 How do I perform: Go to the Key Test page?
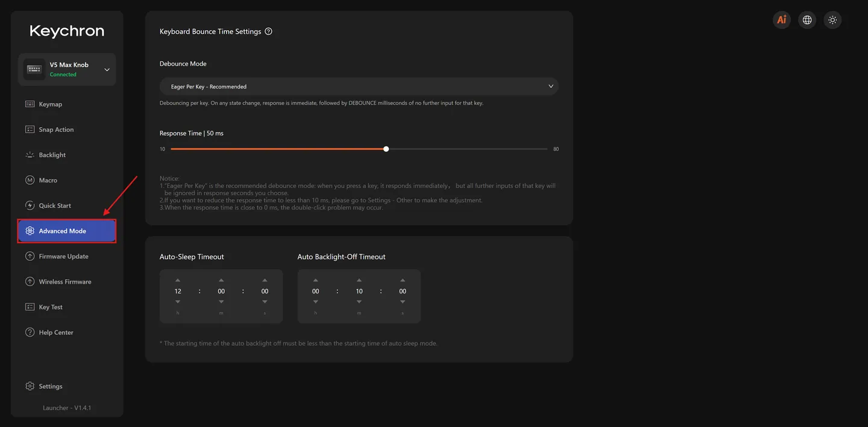click(67, 307)
